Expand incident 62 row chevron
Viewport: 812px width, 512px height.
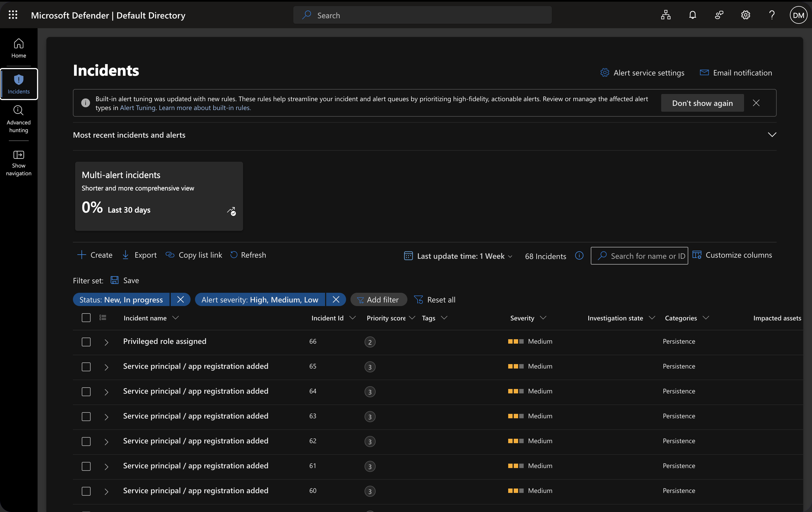(x=106, y=442)
